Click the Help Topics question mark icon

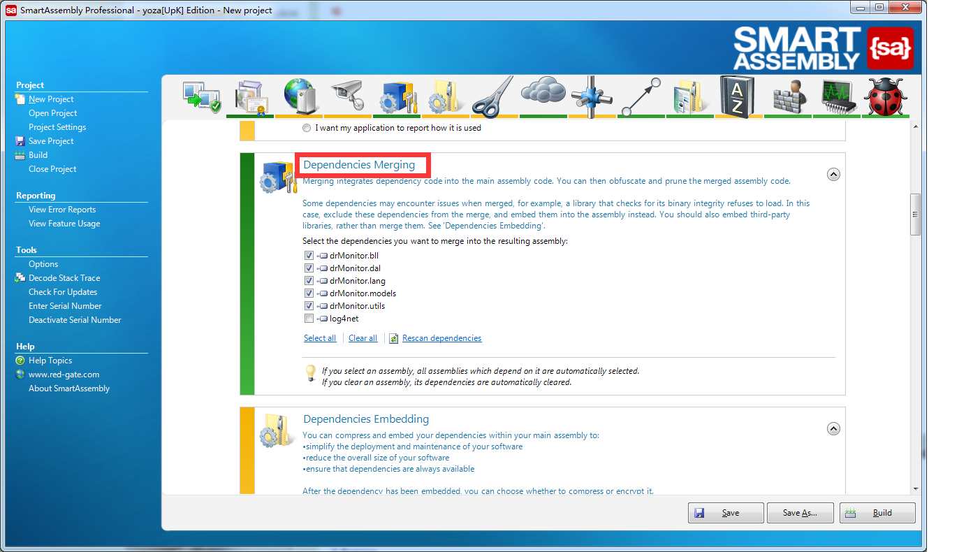point(20,361)
